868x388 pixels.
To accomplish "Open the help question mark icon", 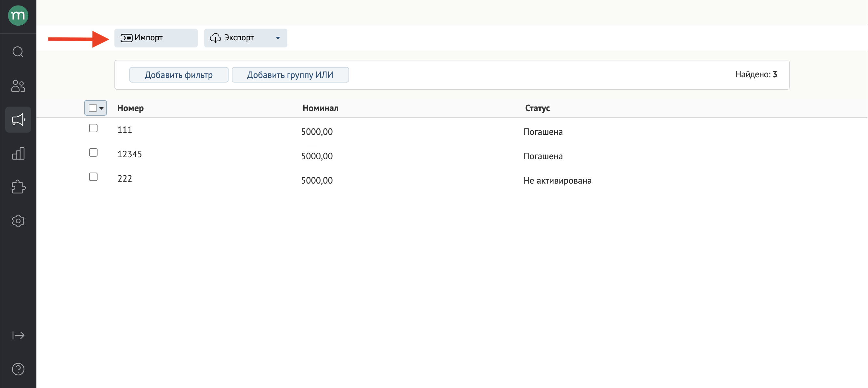I will (18, 369).
